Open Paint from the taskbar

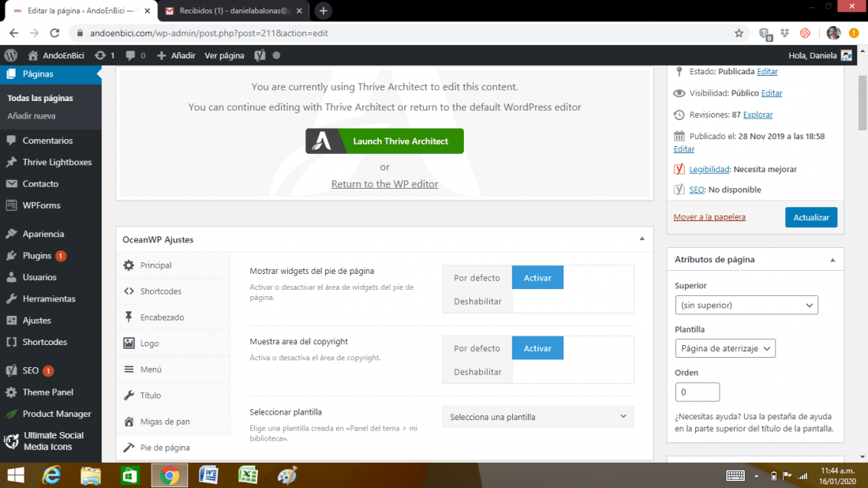pyautogui.click(x=286, y=475)
